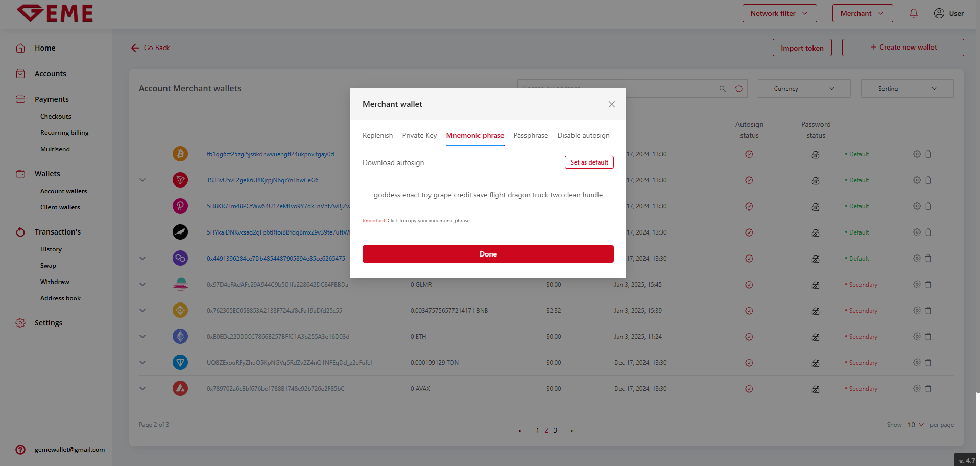Open the Network filter dropdown

tap(779, 13)
